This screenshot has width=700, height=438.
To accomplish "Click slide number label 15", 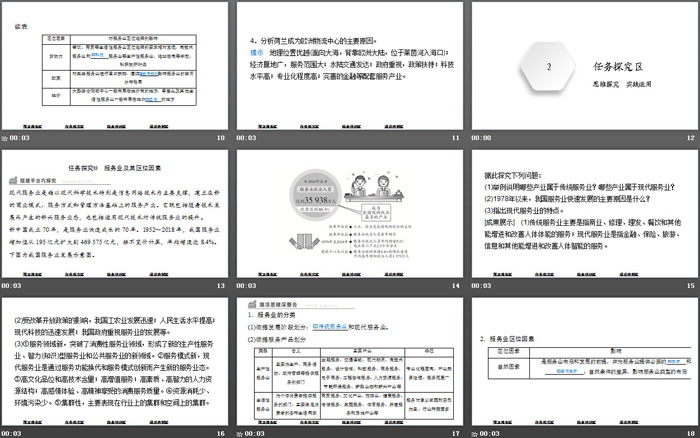I will click(x=691, y=286).
